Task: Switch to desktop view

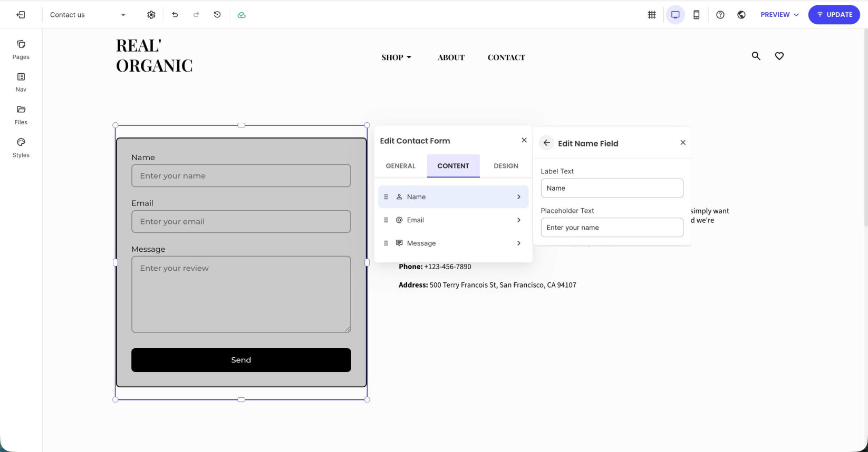Action: pos(675,15)
